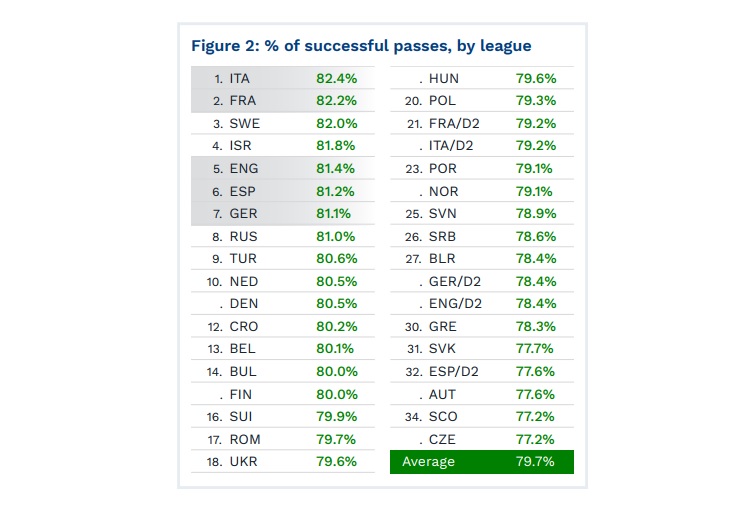Click the RUS league label
The width and height of the screenshot is (742, 509).
pos(243,236)
